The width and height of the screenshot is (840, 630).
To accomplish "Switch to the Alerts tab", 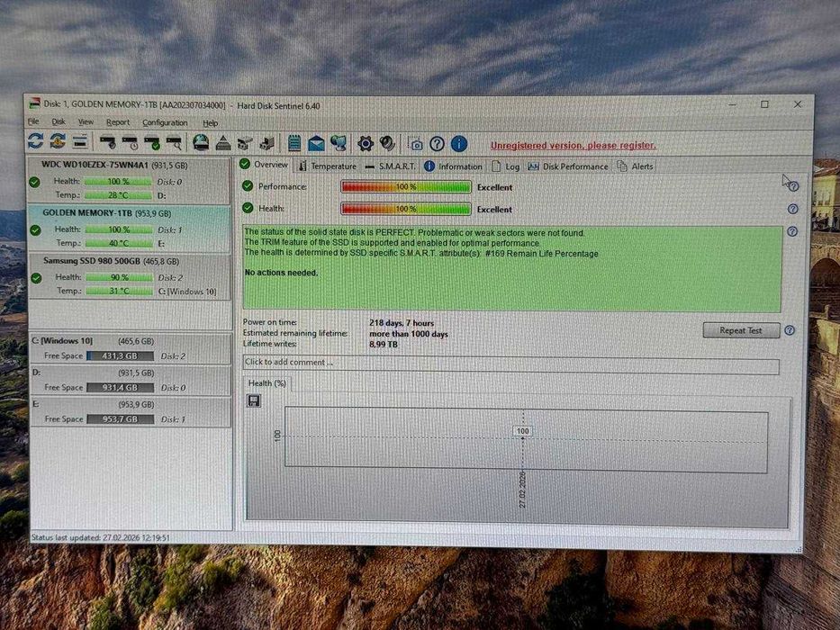I will 635,166.
